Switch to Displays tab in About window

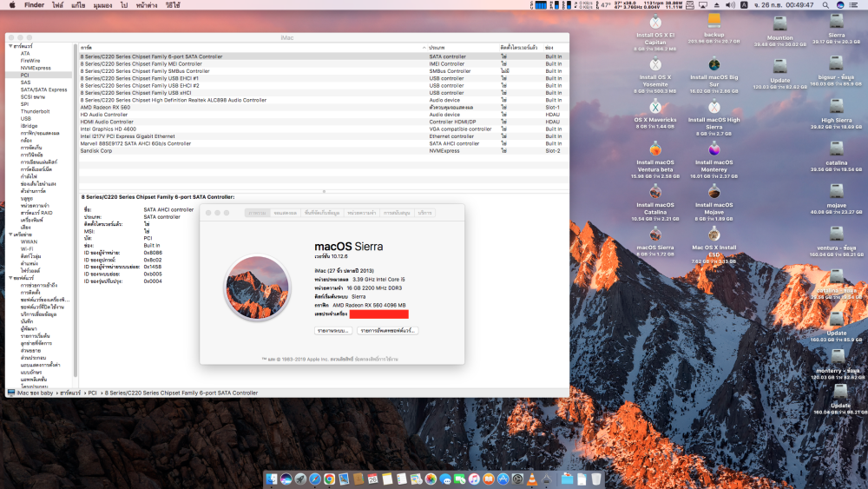[285, 213]
